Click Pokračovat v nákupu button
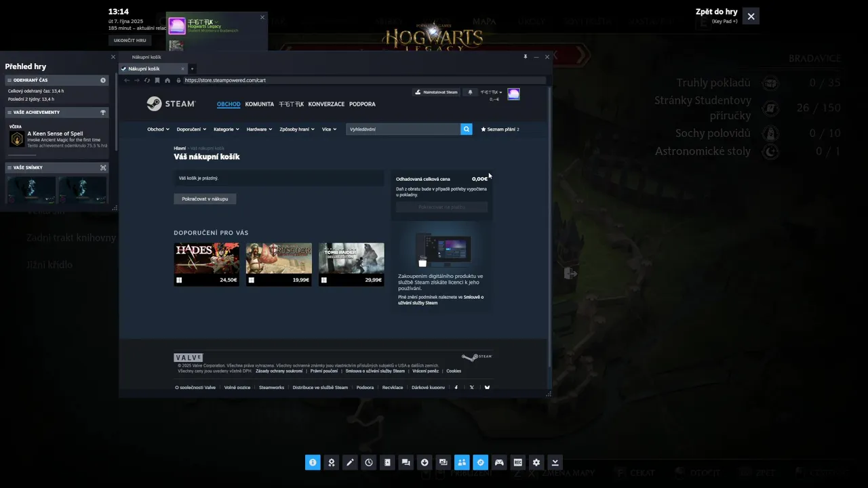This screenshot has width=868, height=488. click(x=205, y=199)
